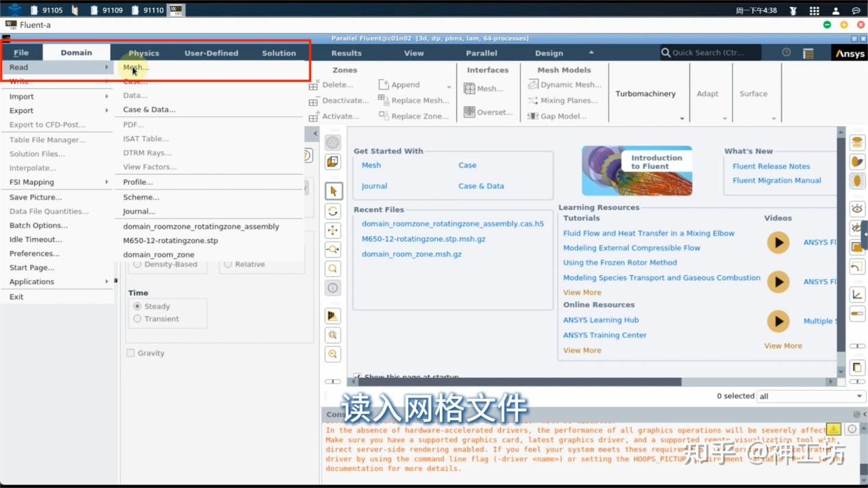Click the yellow warning icon in console
868x488 pixels.
pyautogui.click(x=833, y=428)
